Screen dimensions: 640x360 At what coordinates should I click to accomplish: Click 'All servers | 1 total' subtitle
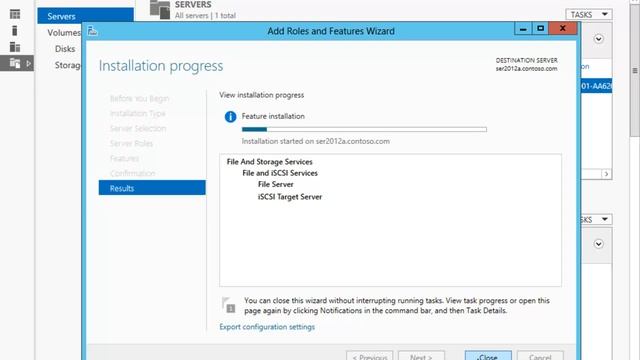(x=205, y=16)
